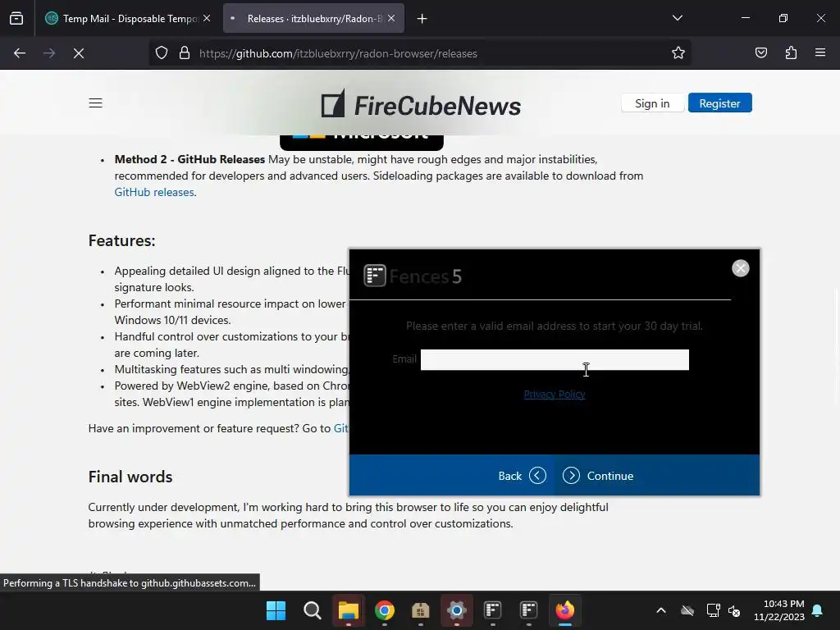The image size is (840, 630).
Task: Click the Register button
Action: (719, 103)
